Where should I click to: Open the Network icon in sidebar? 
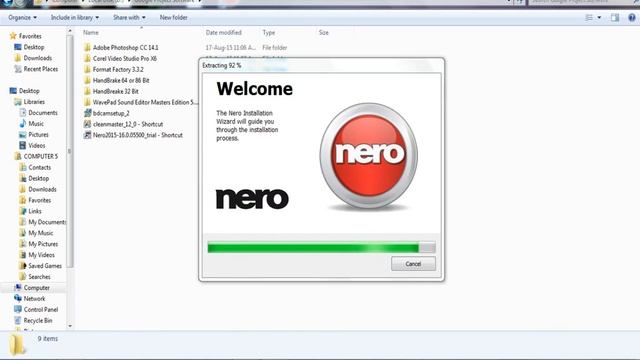click(x=18, y=299)
